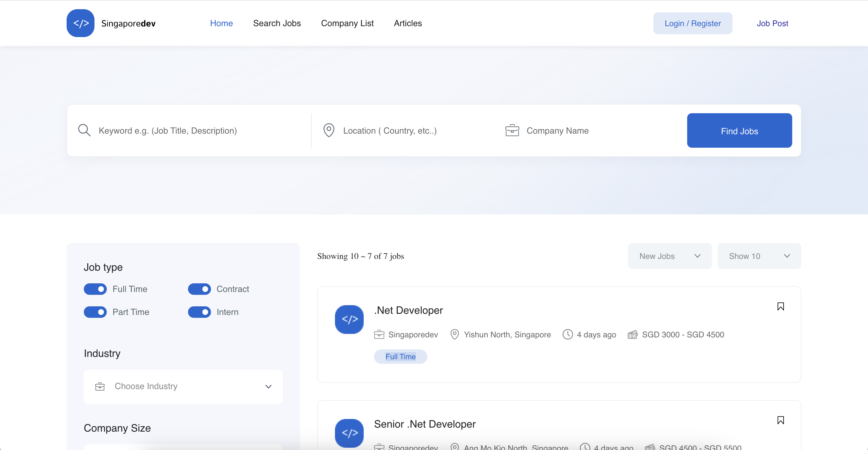Click the Singaporedev code logo icon

point(81,23)
